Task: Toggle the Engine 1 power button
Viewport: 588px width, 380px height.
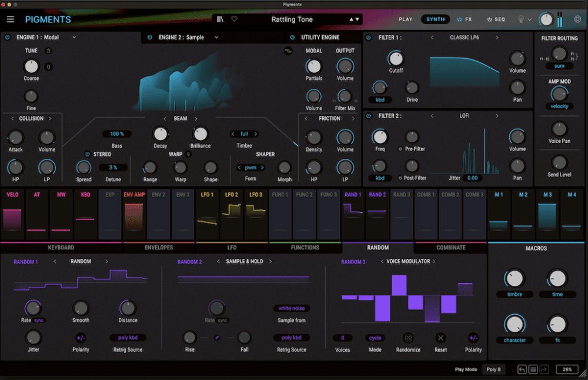Action: [x=8, y=37]
